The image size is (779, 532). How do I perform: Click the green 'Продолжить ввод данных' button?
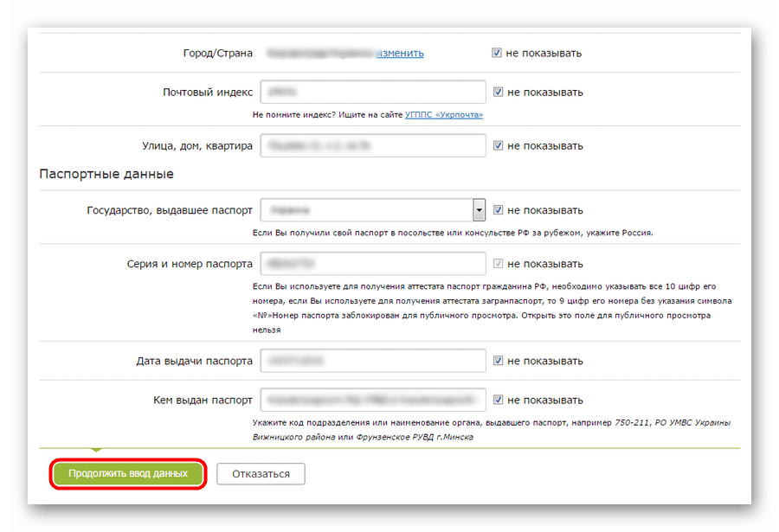coord(128,473)
